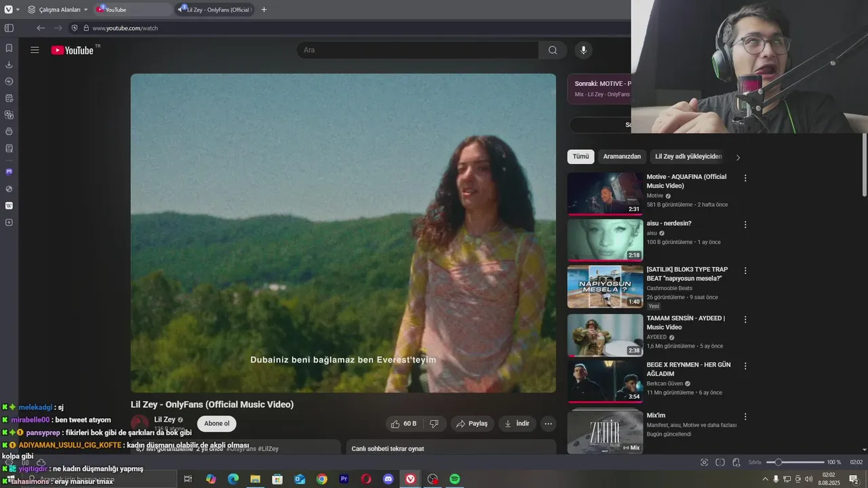Open options for aisu - nerdesin? video
The image size is (868, 488).
tap(745, 224)
